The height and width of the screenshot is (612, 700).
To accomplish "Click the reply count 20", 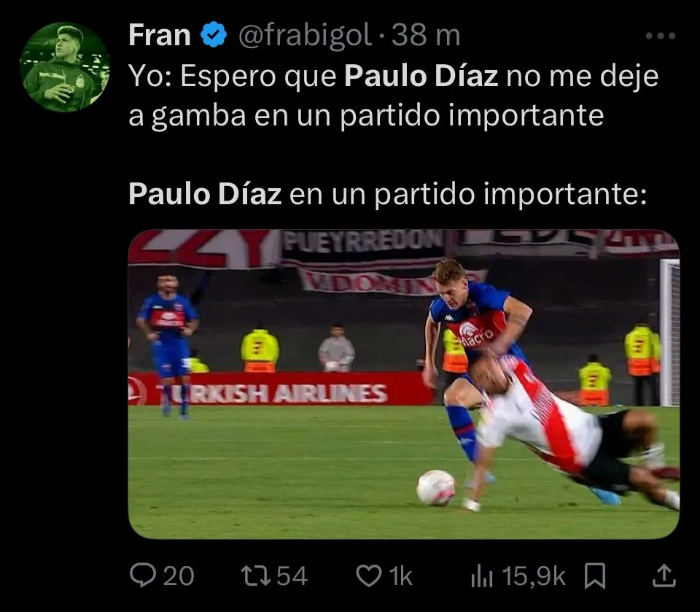I will 179,576.
